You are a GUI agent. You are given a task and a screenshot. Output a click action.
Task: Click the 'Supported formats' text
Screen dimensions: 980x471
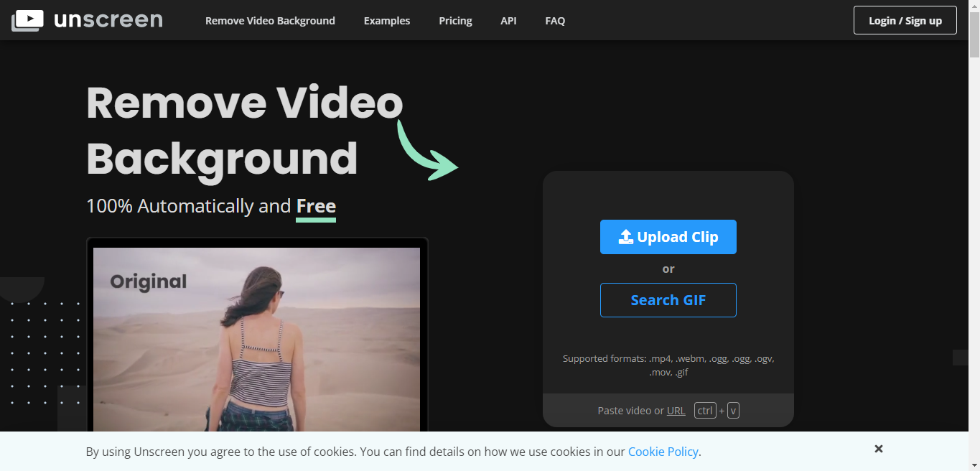(668, 365)
